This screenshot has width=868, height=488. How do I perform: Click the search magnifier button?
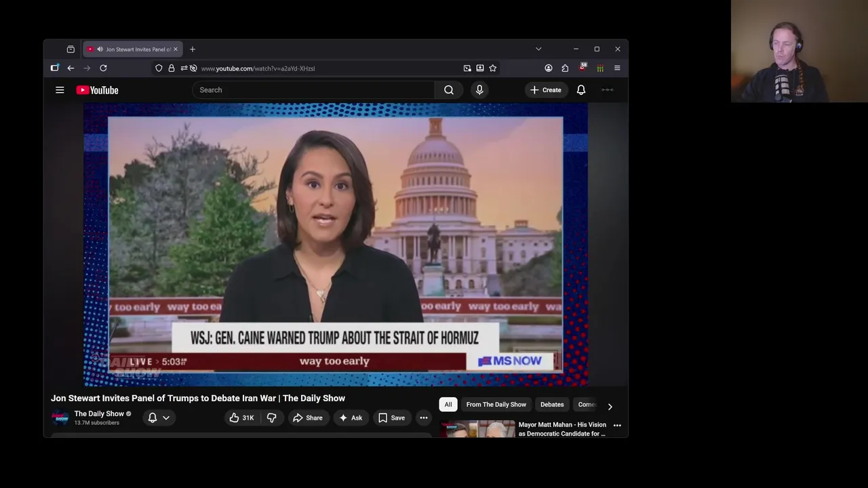(449, 90)
